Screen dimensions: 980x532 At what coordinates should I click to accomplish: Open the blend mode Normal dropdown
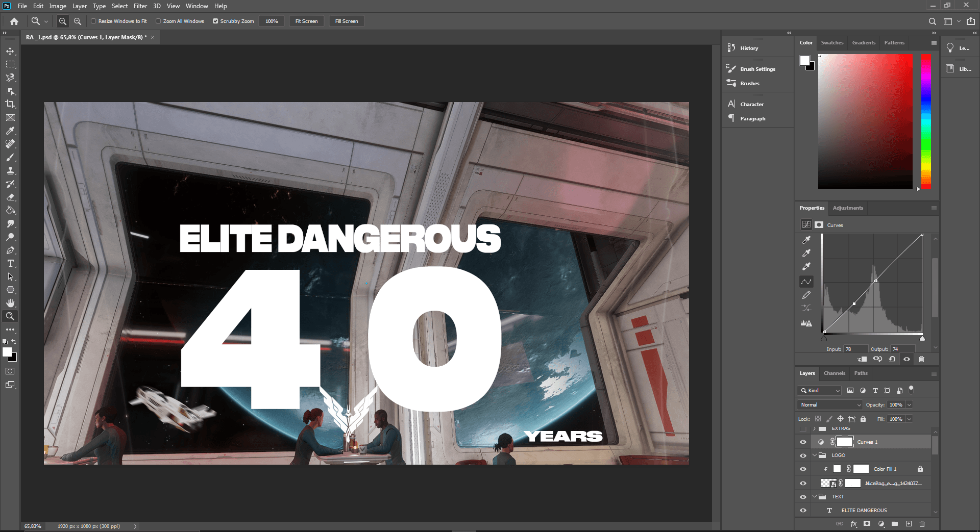830,404
